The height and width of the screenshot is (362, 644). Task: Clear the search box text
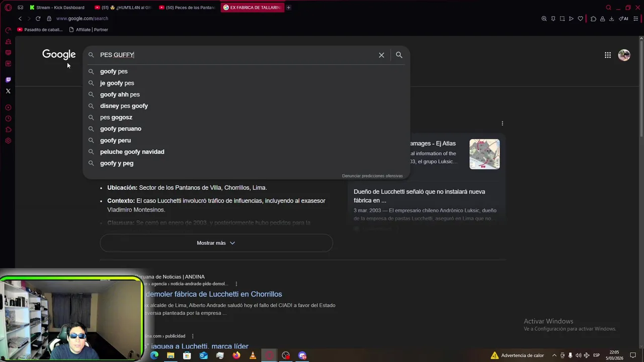381,55
